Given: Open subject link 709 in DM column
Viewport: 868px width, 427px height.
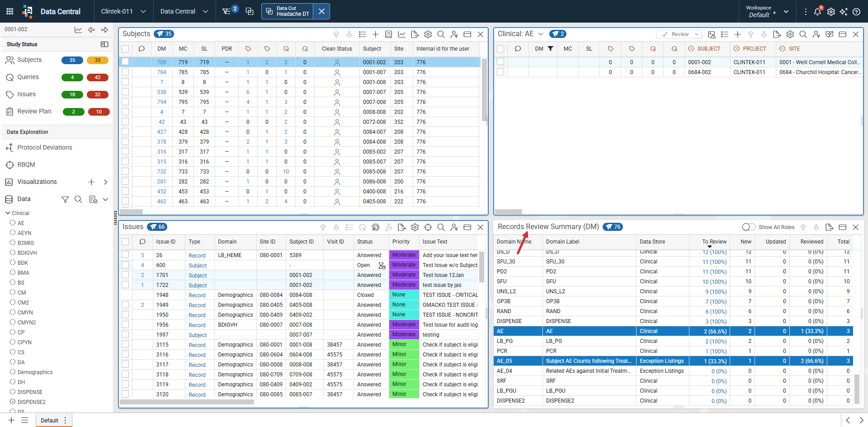Looking at the screenshot, I should (x=161, y=62).
